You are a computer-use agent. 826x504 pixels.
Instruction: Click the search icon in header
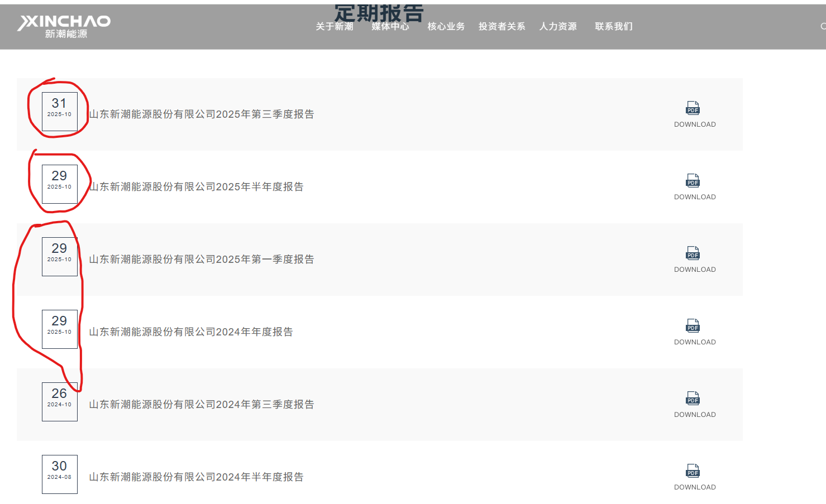tap(823, 26)
